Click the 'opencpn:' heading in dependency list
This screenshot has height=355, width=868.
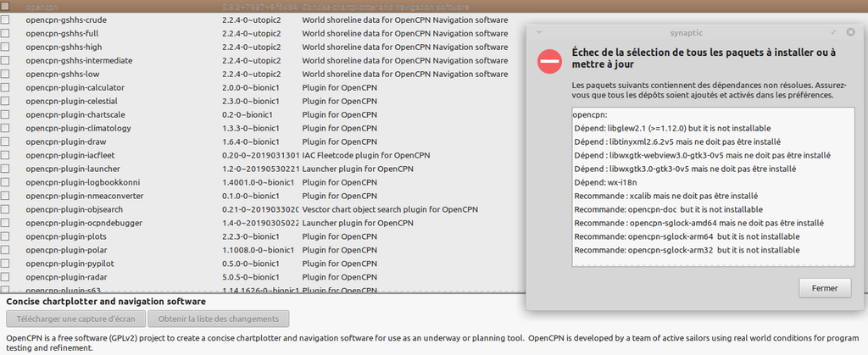point(590,115)
